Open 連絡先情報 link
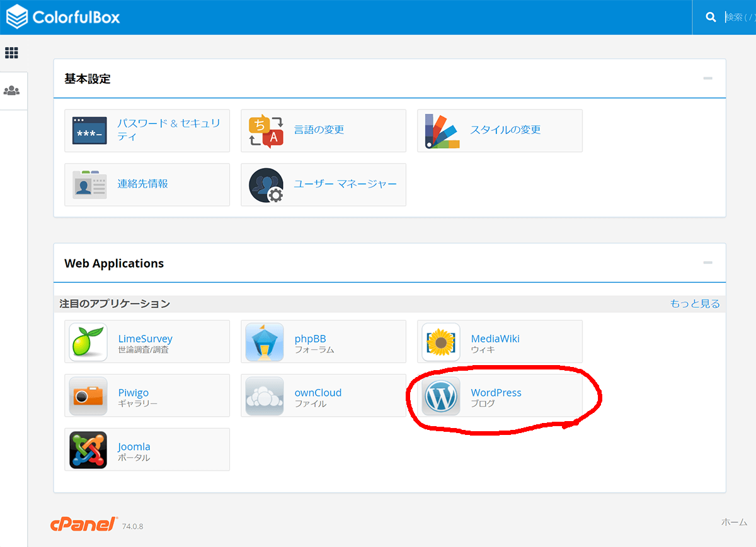Viewport: 756px width, 547px height. pyautogui.click(x=142, y=184)
